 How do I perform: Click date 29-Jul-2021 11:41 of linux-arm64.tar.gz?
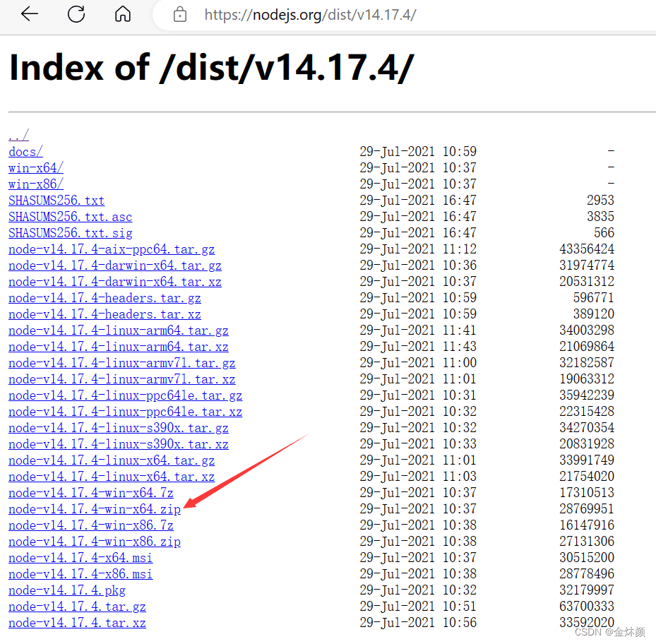(x=418, y=330)
